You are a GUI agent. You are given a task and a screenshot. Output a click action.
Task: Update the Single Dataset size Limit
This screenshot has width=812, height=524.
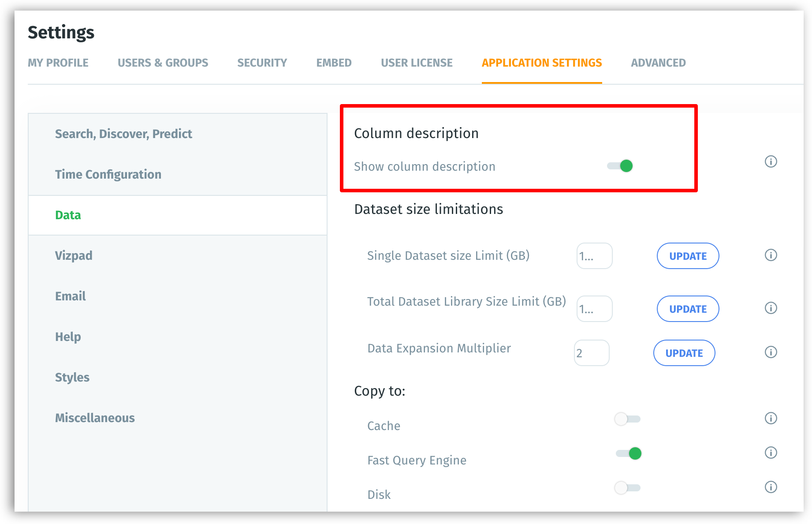[688, 256]
